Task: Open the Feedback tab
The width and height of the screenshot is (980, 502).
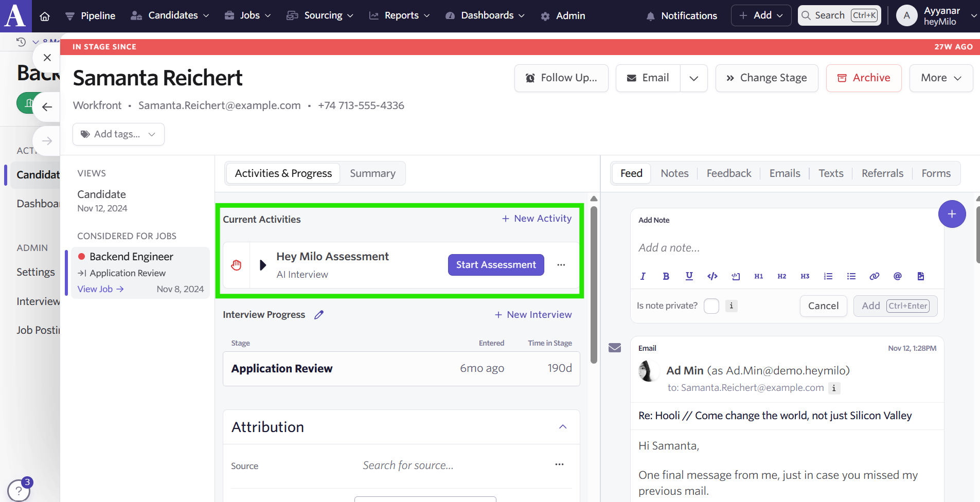Action: pyautogui.click(x=728, y=173)
